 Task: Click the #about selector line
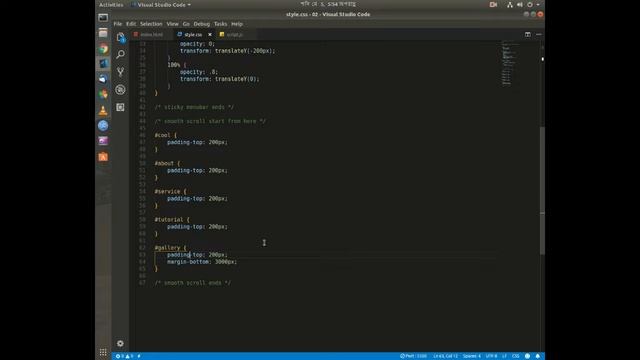click(x=167, y=163)
